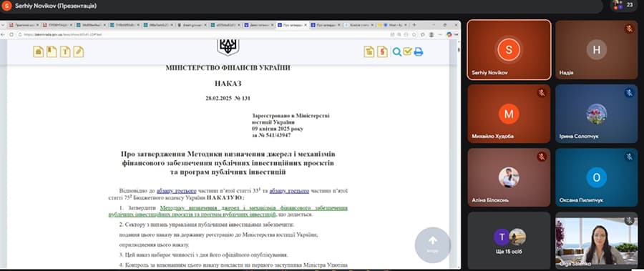
Task: Click muted mic icon on Ірина Солопчук's tile
Action: [x=629, y=93]
